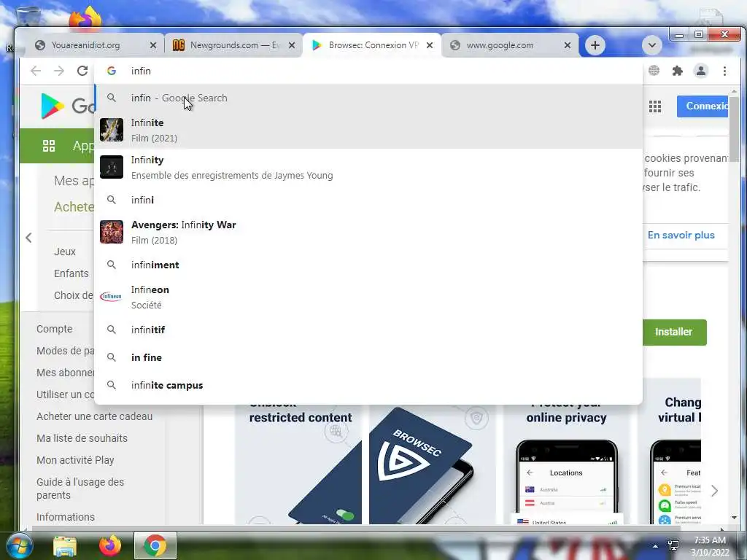This screenshot has height=560, width=747.
Task: Open 'Acheter une carte cadeau' link
Action: (94, 416)
